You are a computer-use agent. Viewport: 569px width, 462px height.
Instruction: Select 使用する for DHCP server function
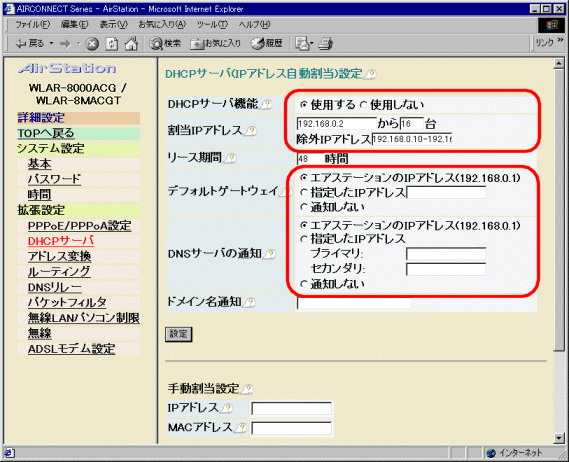(304, 105)
